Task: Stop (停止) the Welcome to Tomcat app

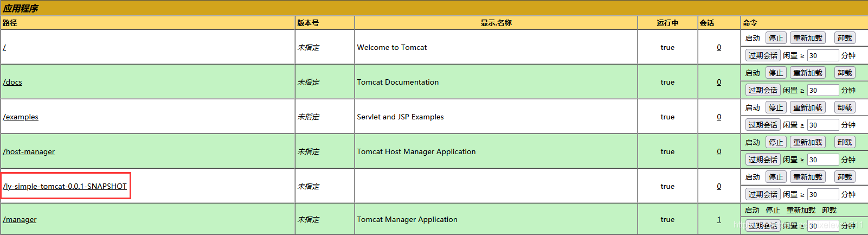Action: point(776,38)
